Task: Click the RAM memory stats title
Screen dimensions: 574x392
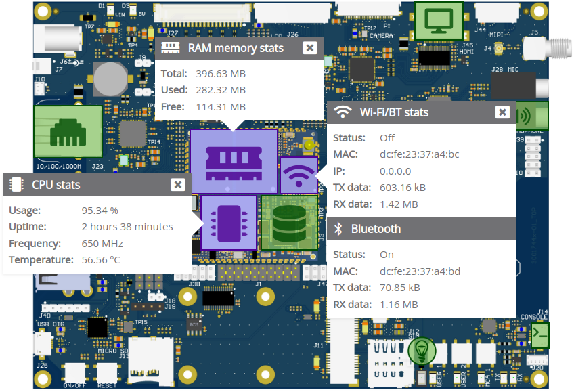Action: point(236,48)
